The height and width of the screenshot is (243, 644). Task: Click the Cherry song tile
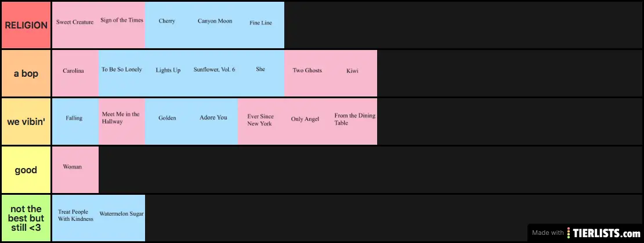pos(168,24)
